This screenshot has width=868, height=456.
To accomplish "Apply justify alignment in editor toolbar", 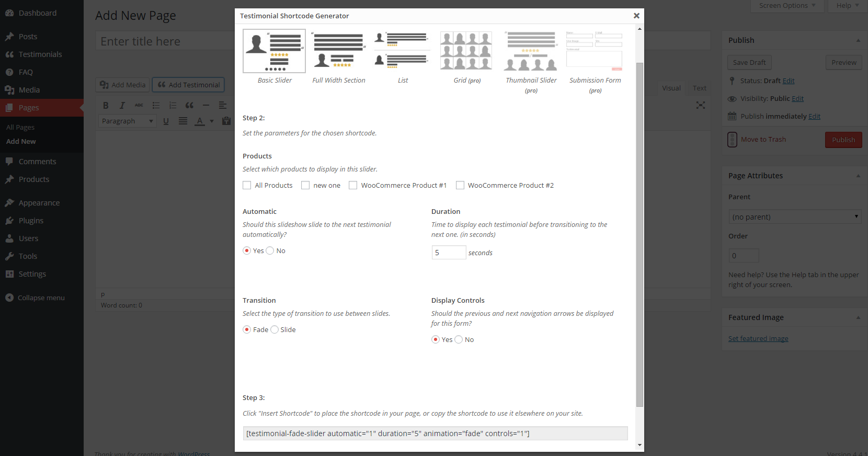I will pyautogui.click(x=183, y=121).
